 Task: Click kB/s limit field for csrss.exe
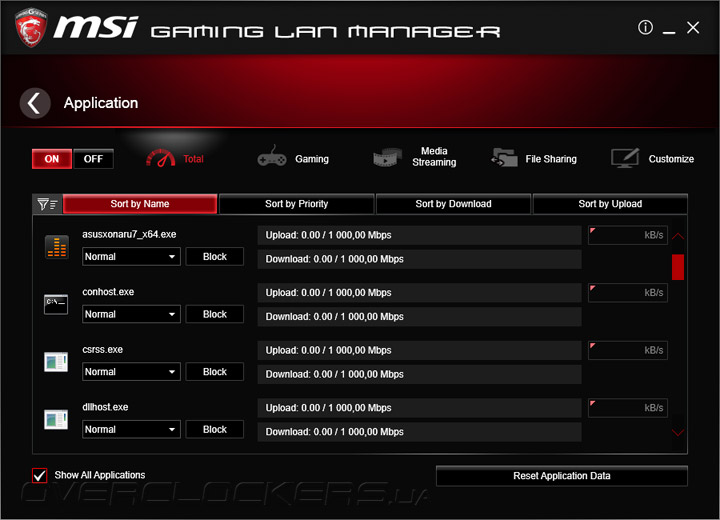click(x=628, y=350)
